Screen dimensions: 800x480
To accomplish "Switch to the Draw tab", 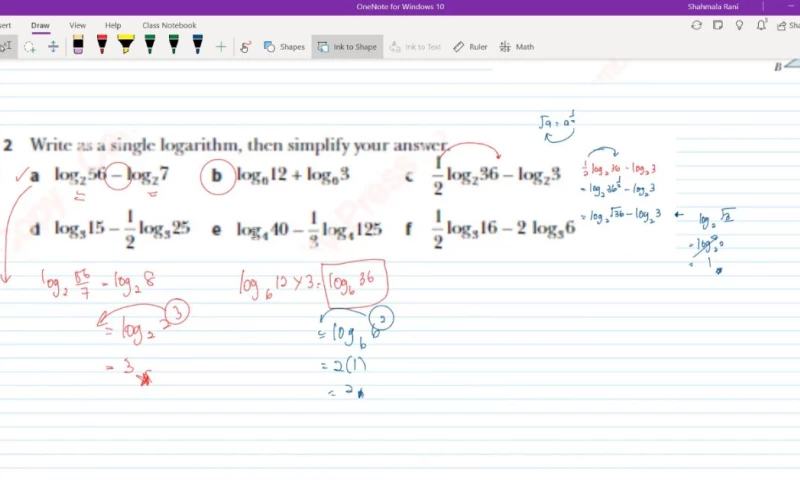I will pos(40,25).
